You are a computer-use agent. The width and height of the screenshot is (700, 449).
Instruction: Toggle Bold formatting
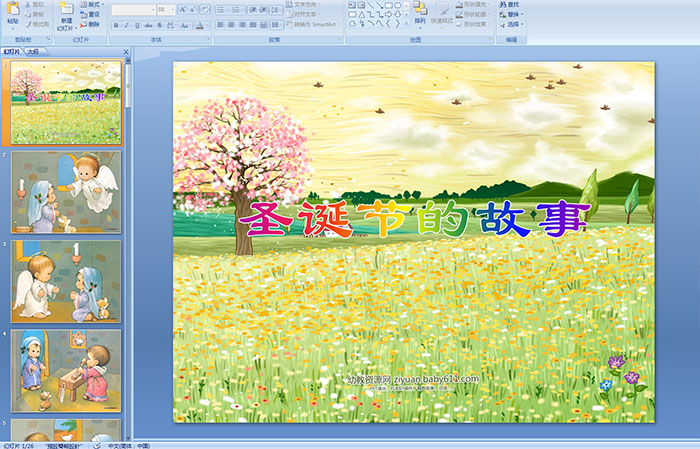click(x=116, y=25)
